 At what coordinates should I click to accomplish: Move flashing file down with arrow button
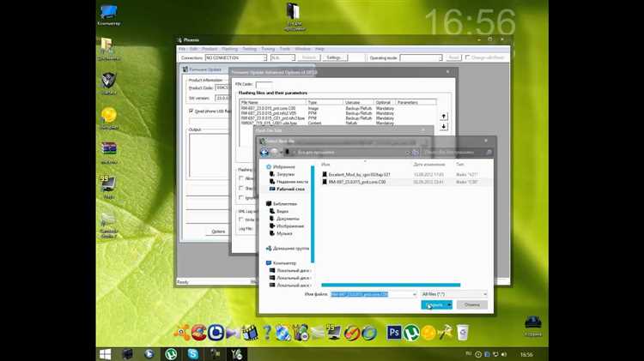[443, 126]
